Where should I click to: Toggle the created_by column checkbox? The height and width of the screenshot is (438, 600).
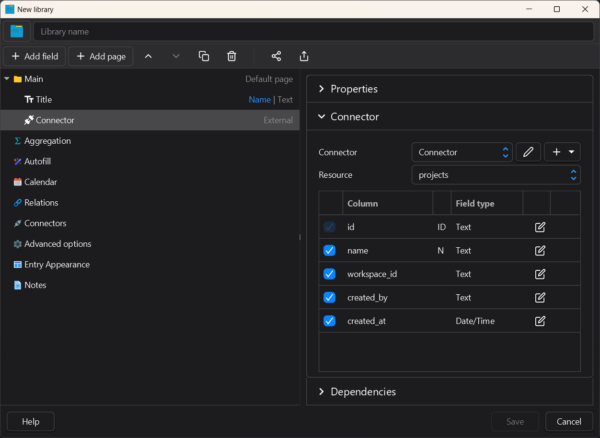point(330,297)
